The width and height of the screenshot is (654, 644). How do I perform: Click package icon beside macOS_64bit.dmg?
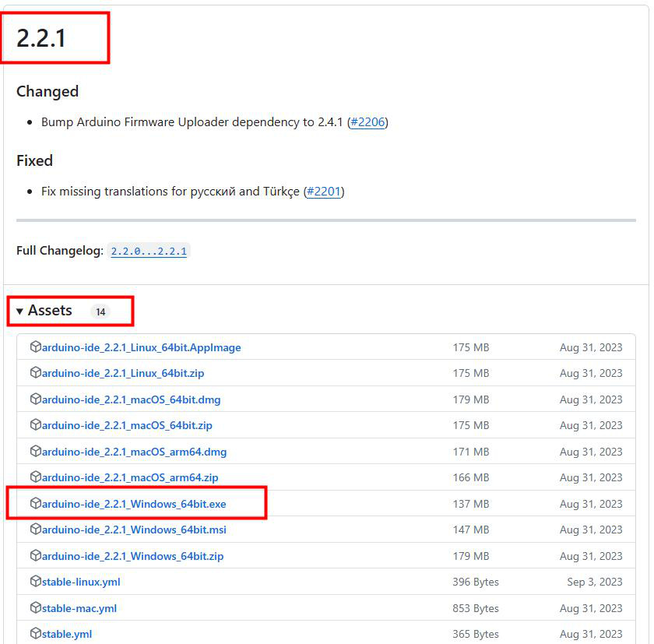pos(36,399)
